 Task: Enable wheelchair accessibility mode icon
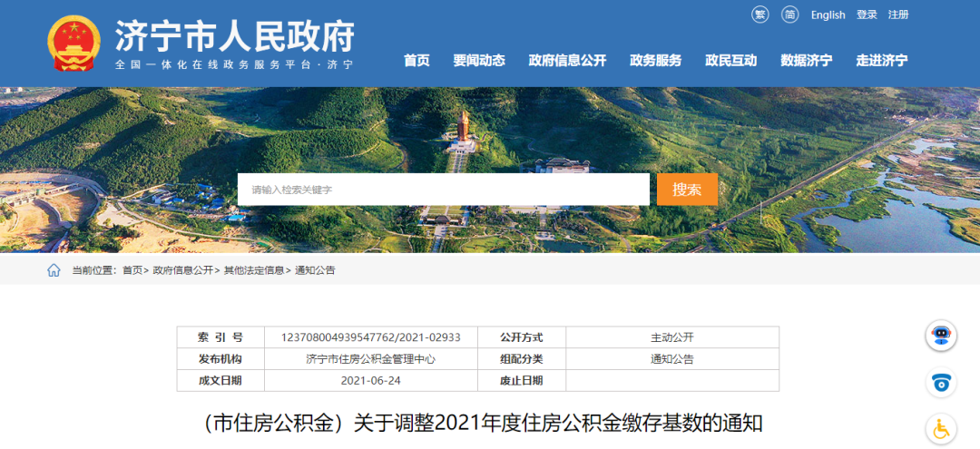tap(941, 428)
